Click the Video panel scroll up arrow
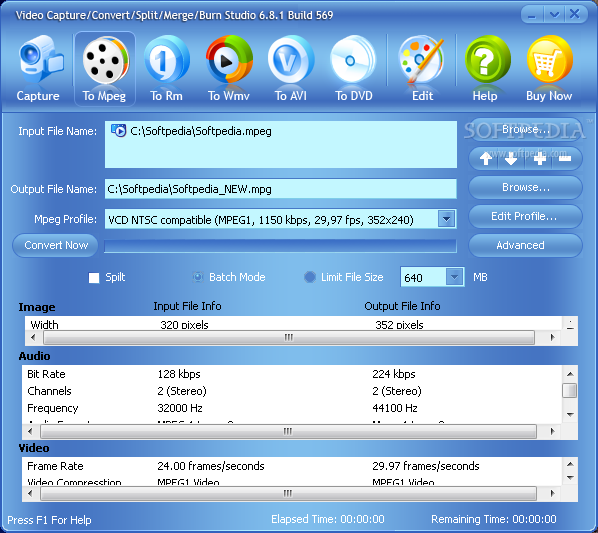This screenshot has height=533, width=598. click(570, 464)
